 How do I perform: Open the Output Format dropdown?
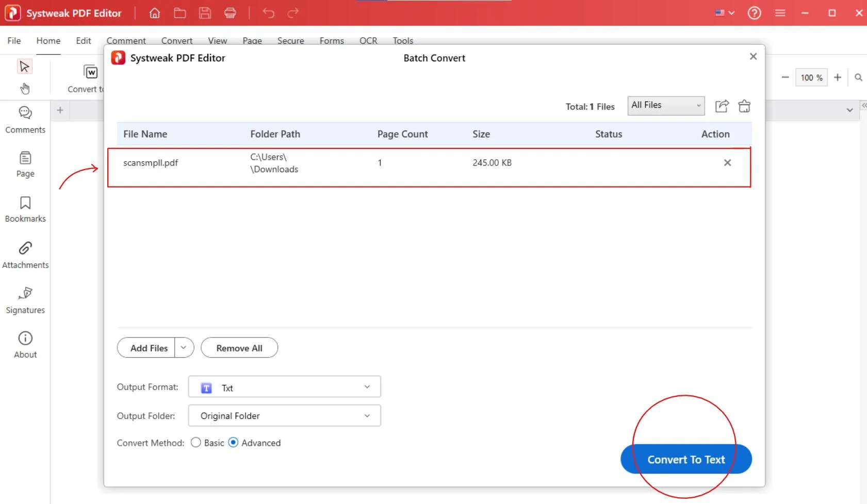[284, 387]
